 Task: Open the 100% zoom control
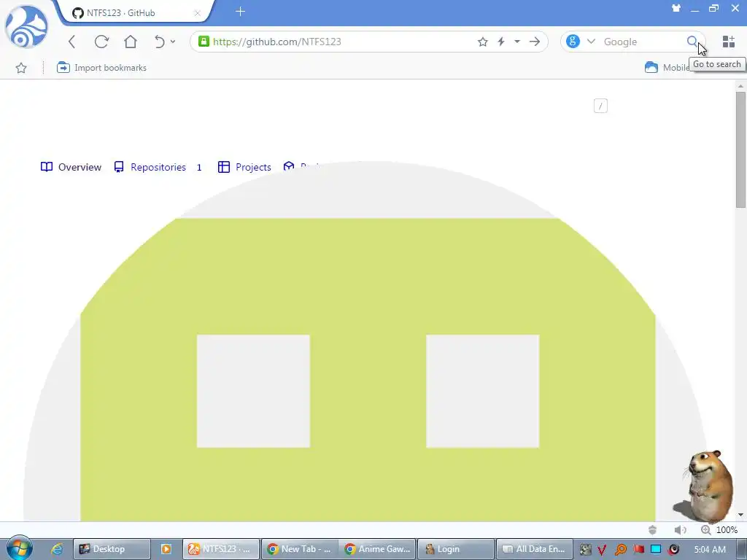tap(719, 530)
